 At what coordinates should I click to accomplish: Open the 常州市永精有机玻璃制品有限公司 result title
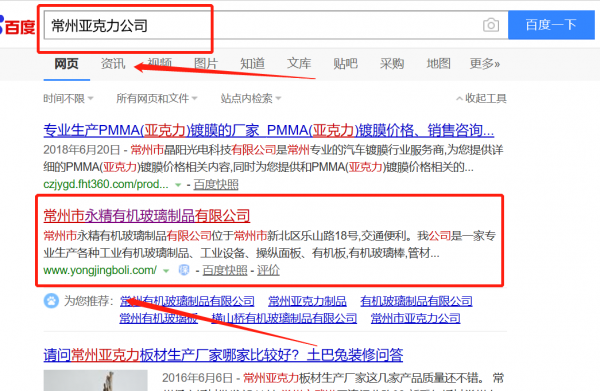point(147,216)
